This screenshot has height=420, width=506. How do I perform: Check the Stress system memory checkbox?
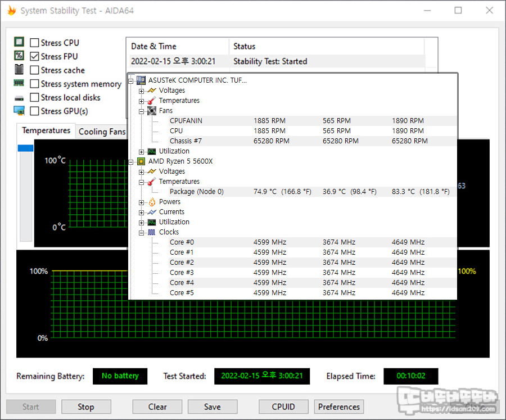tap(34, 84)
